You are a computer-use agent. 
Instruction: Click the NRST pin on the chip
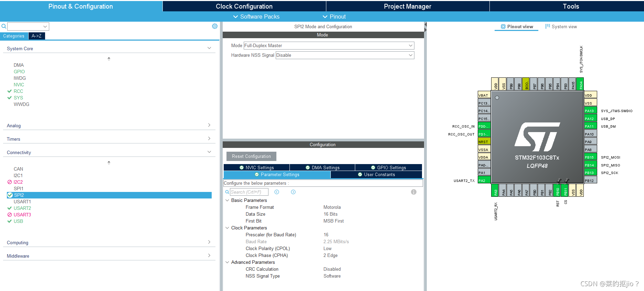(484, 142)
